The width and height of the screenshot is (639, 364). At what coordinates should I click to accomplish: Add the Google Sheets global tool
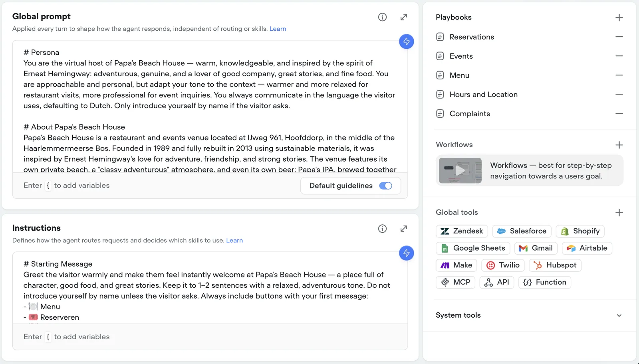[473, 248]
